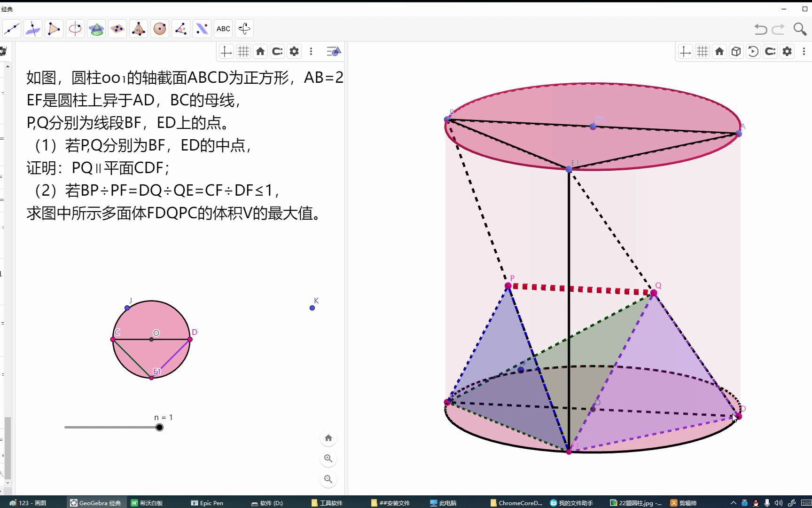Click the Undo arrow at top right

(x=759, y=29)
